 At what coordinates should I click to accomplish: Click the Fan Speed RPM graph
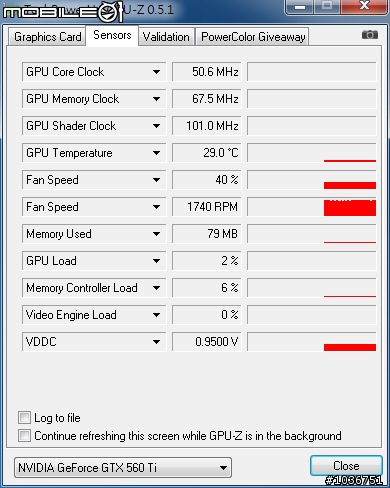pyautogui.click(x=312, y=207)
